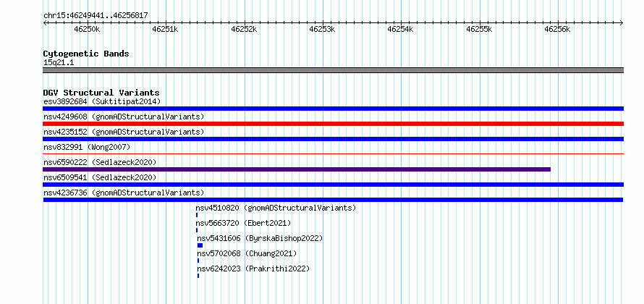Select the blue block under nsv5431606
This screenshot has width=644, height=304.
pyautogui.click(x=200, y=245)
